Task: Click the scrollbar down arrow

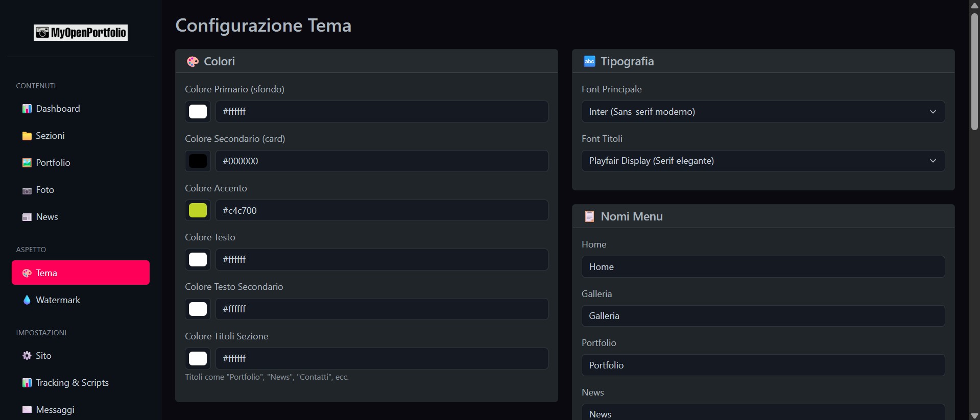Action: click(x=974, y=415)
